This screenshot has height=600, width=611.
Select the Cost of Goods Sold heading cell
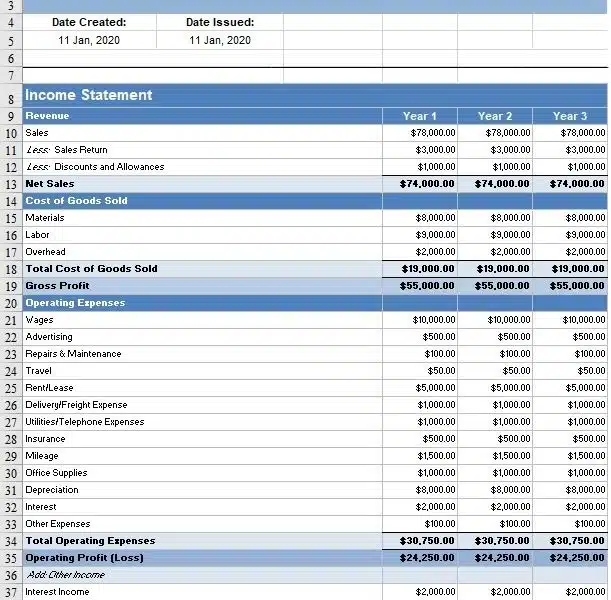point(77,201)
